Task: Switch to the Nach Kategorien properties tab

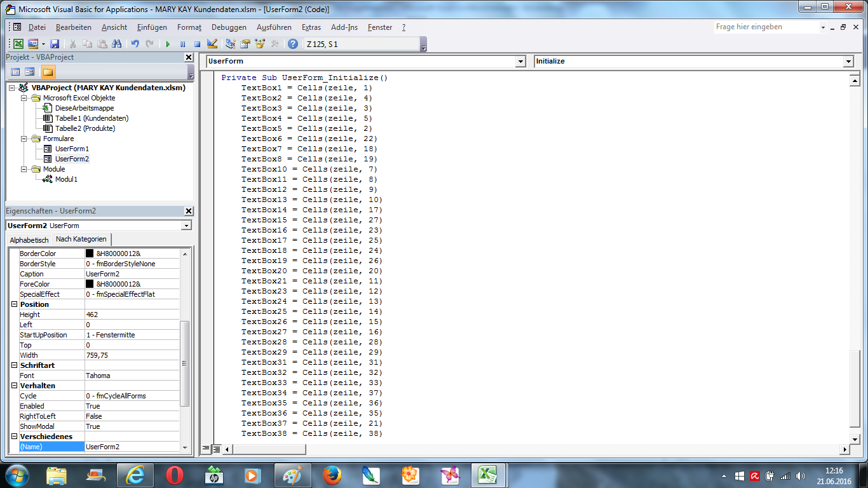Action: click(81, 239)
